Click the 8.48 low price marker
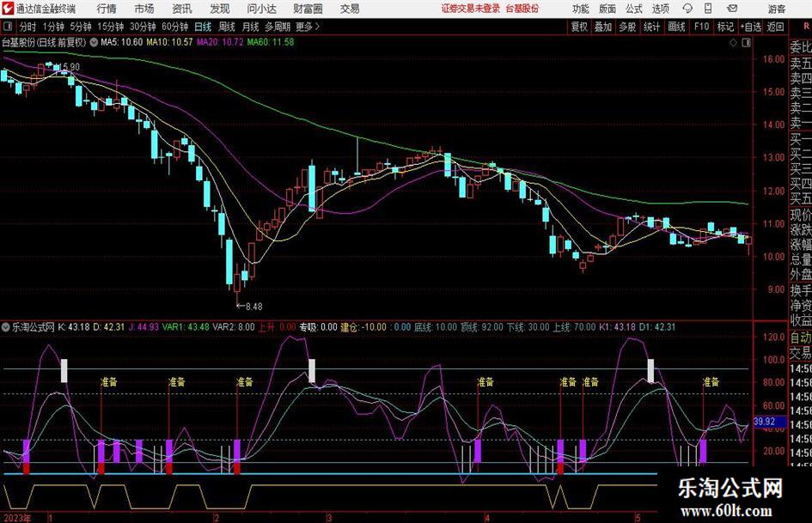The width and height of the screenshot is (812, 523). click(249, 307)
